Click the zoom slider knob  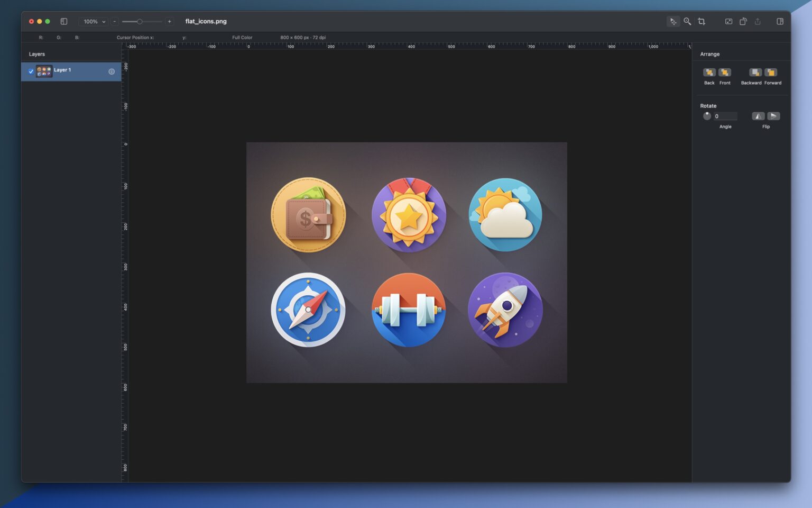(x=140, y=22)
